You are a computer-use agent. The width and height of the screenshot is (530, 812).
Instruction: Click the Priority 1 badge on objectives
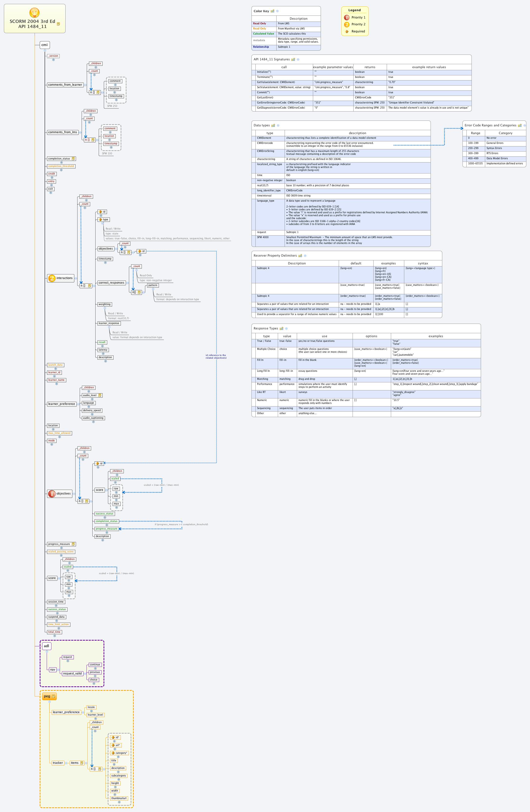pos(52,494)
